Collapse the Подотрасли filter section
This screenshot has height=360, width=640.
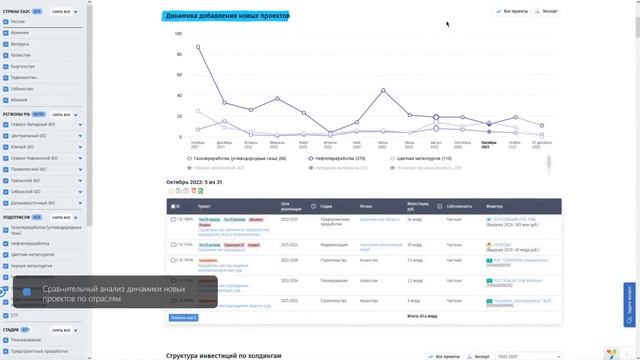[76, 218]
